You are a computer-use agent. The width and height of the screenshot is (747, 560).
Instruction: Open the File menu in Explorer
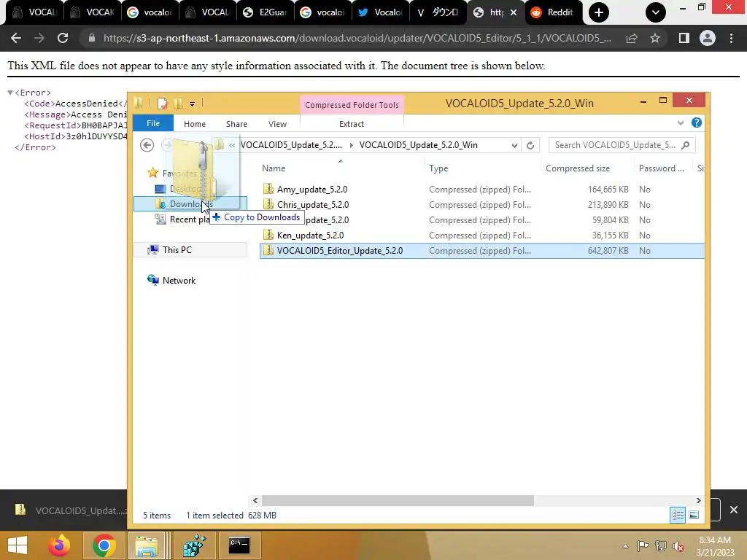[x=153, y=123]
